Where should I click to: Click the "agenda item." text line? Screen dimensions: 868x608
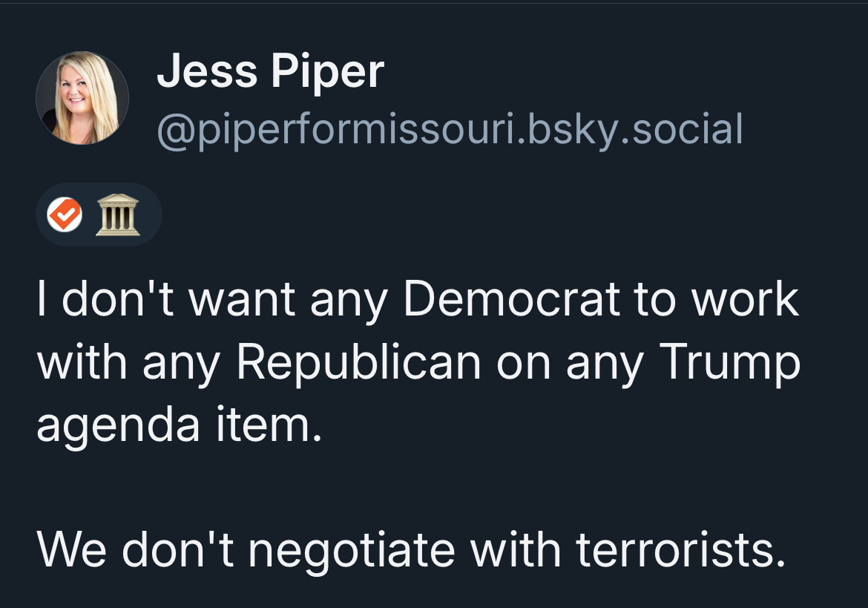[x=180, y=425]
